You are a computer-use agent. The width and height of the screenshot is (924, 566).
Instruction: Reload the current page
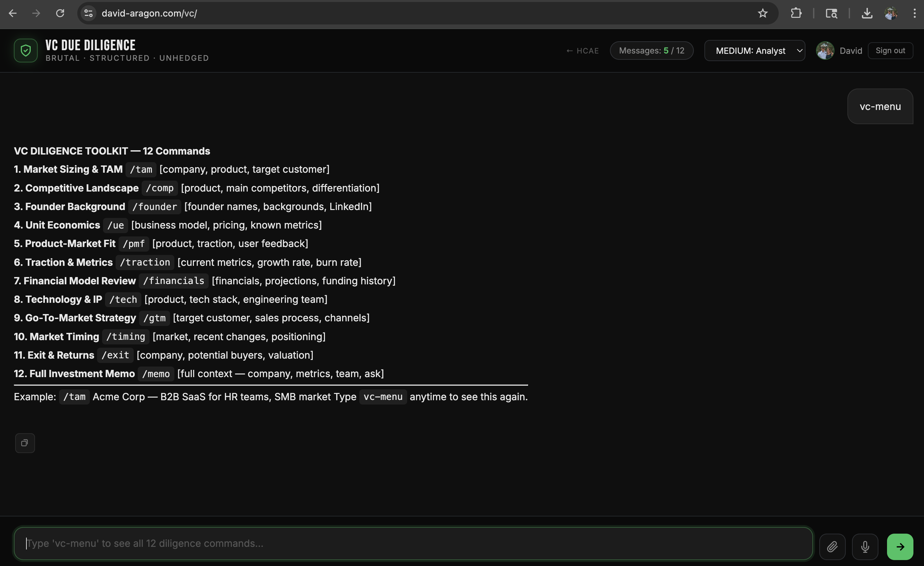tap(60, 13)
